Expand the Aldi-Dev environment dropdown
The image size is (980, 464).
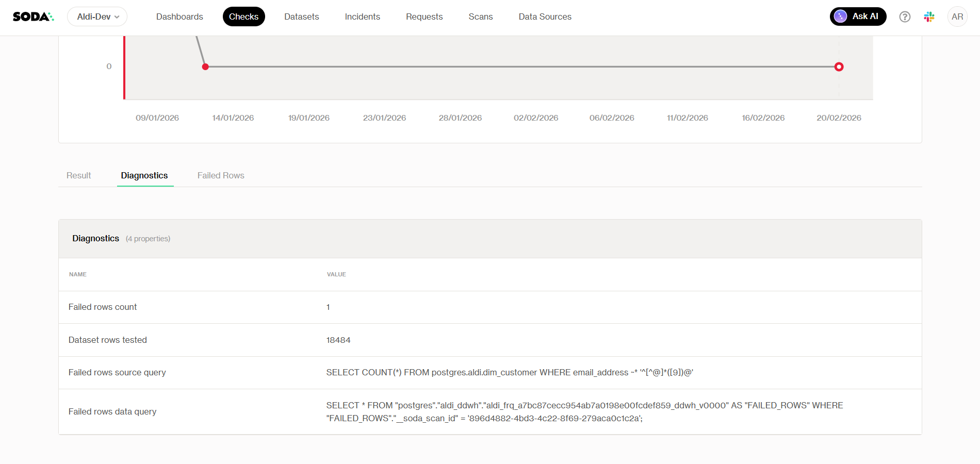coord(97,16)
